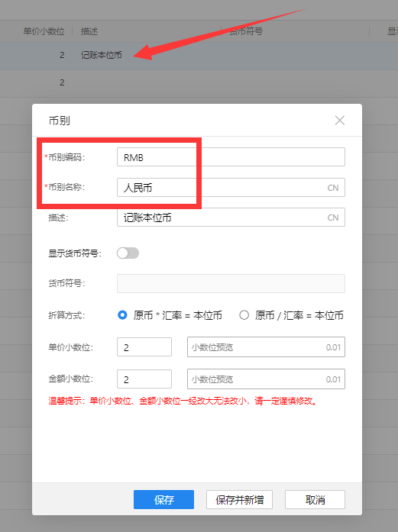Click the 保存 button
The height and width of the screenshot is (532, 398).
click(x=163, y=499)
